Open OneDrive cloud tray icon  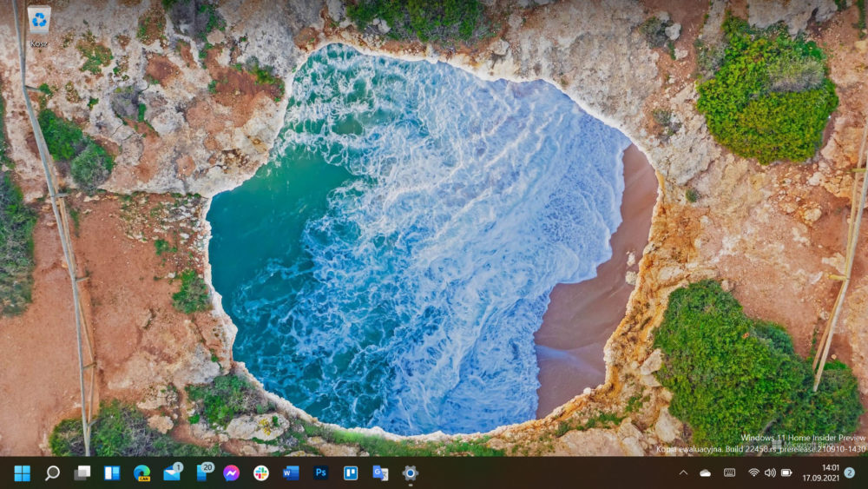click(x=705, y=473)
